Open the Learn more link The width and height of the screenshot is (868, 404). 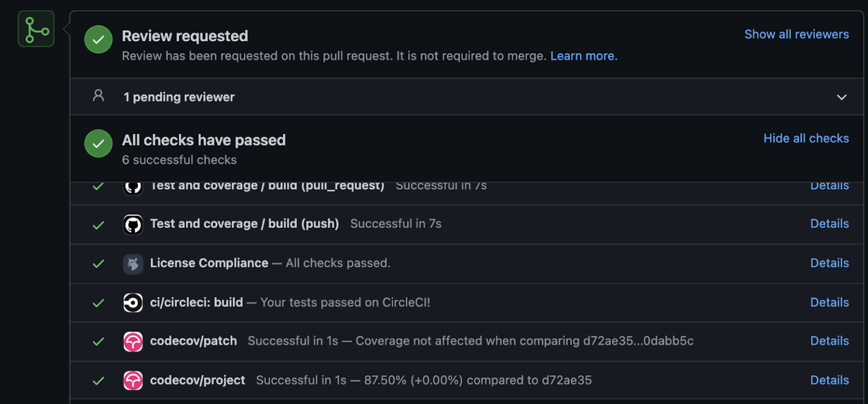583,55
